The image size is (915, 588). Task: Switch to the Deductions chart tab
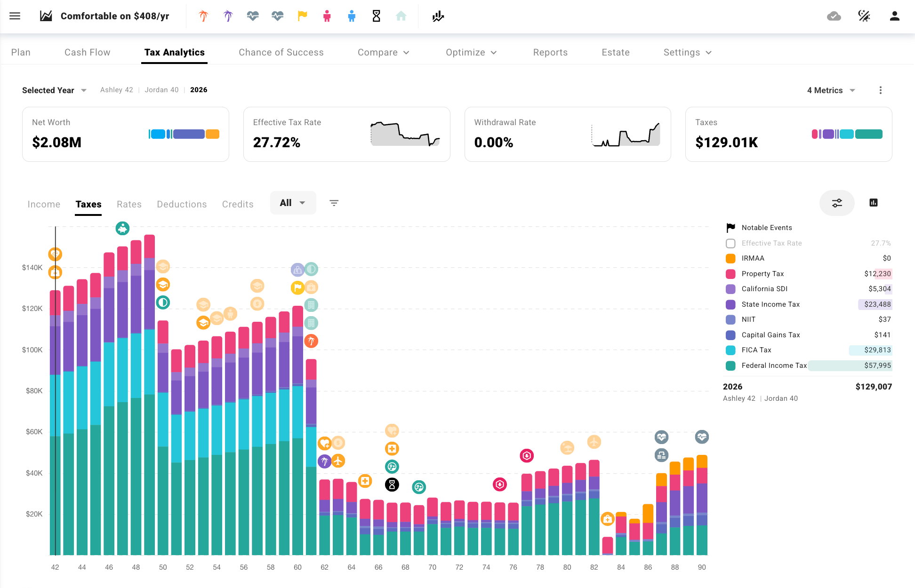pyautogui.click(x=182, y=204)
